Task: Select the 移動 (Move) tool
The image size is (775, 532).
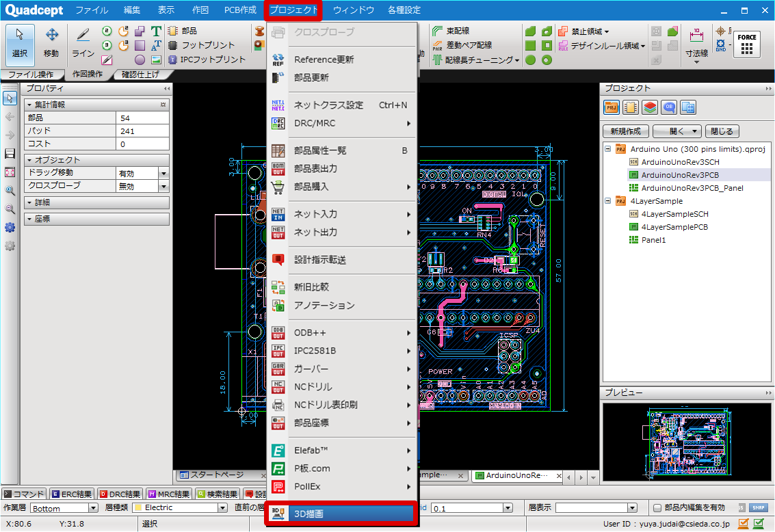Action: [x=52, y=42]
